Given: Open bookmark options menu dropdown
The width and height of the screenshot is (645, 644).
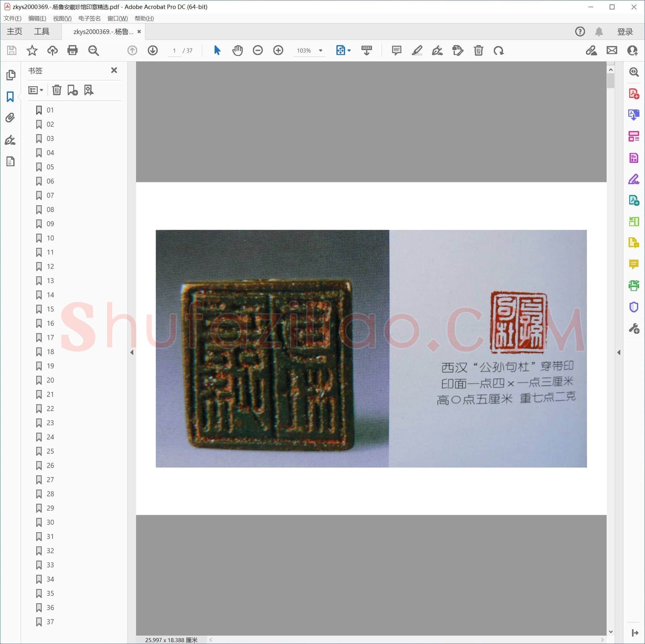Looking at the screenshot, I should [36, 90].
